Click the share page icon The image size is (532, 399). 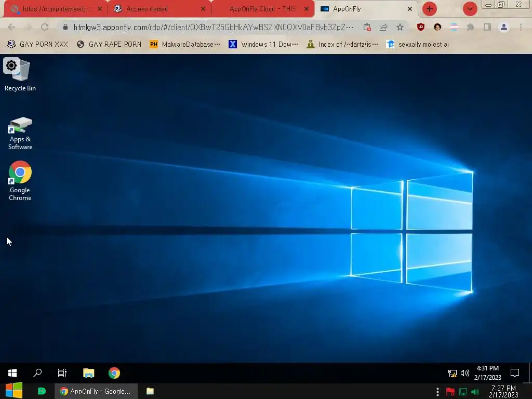(x=383, y=27)
